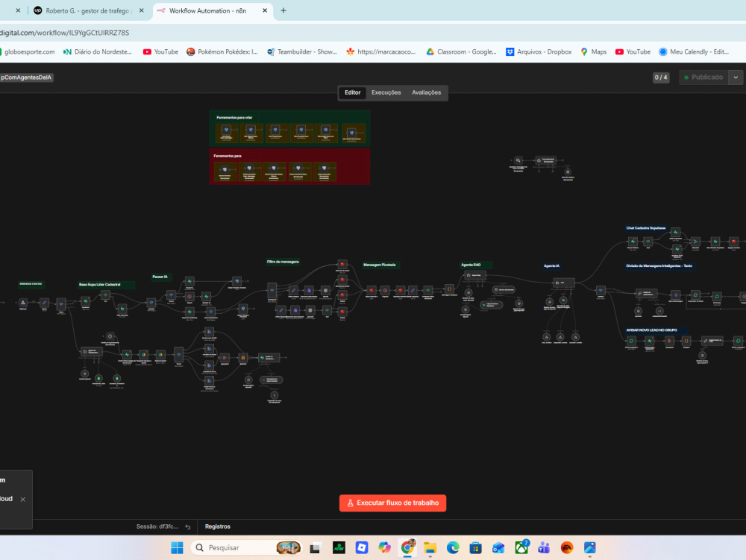Click the Chat Cadastra Supabase label

pos(645,228)
